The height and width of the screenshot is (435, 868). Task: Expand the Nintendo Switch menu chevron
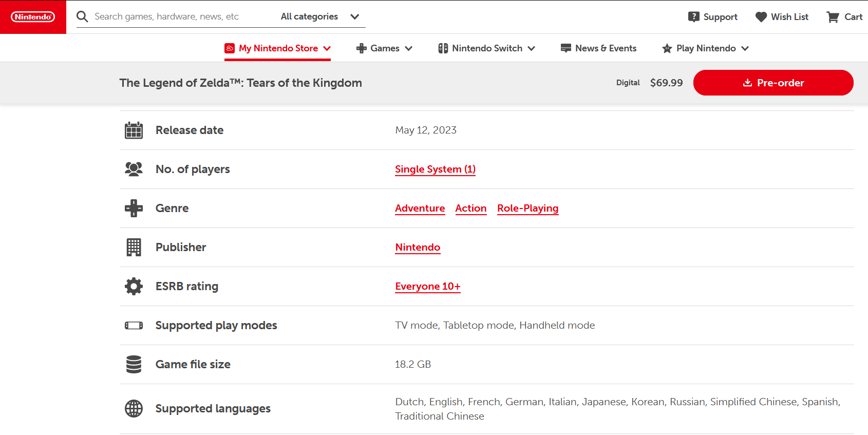tap(531, 48)
